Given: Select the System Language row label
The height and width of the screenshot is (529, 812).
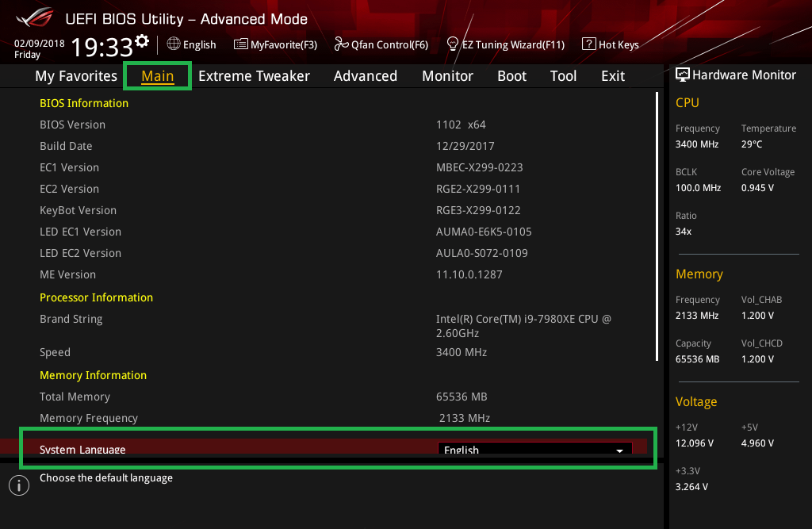Looking at the screenshot, I should (82, 449).
